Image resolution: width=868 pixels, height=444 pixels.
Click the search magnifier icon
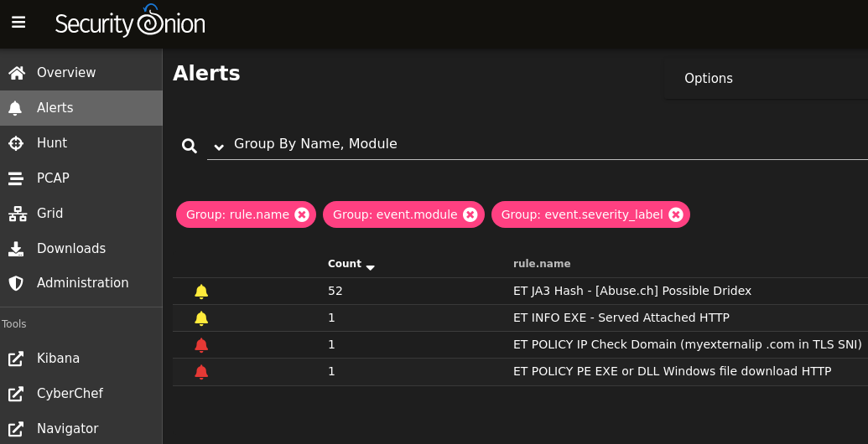coord(190,146)
